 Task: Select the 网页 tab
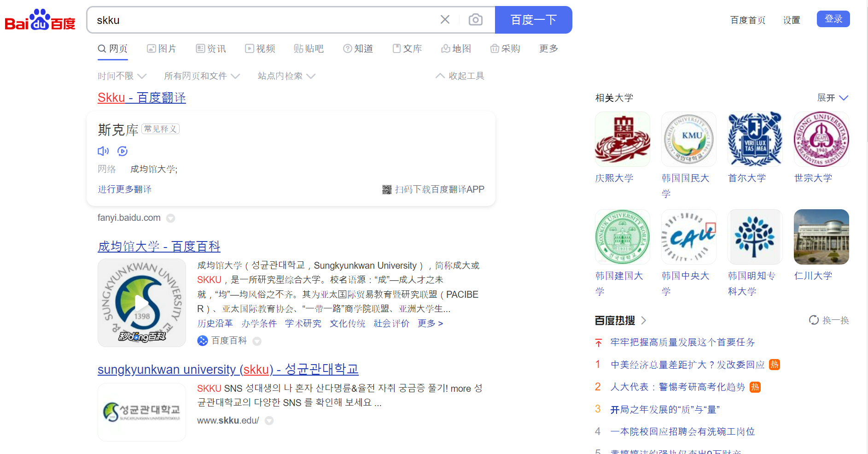[x=113, y=48]
